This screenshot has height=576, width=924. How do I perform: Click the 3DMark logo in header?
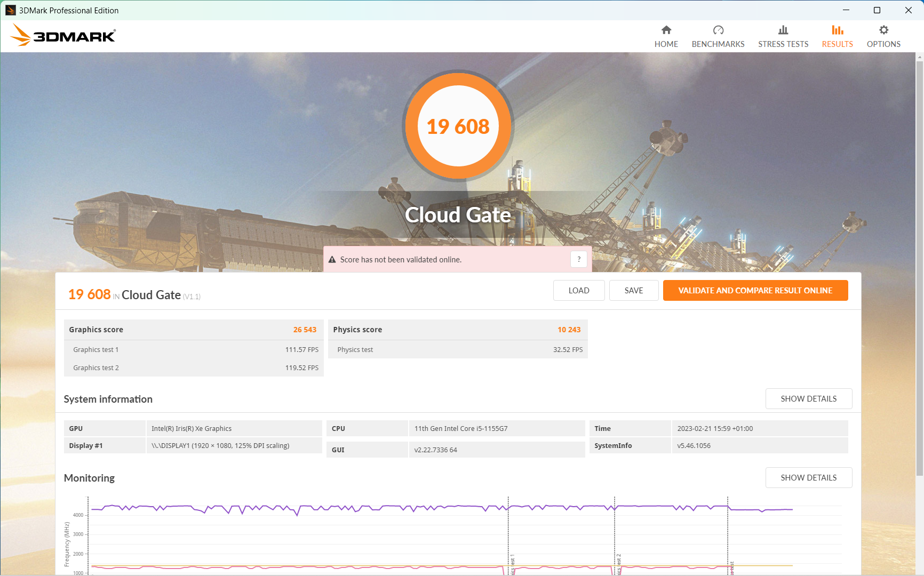click(x=63, y=35)
